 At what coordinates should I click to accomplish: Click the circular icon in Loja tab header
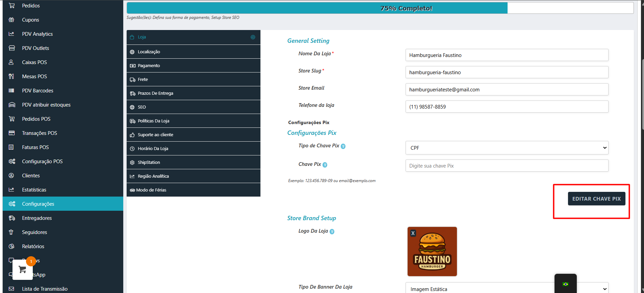[x=253, y=37]
